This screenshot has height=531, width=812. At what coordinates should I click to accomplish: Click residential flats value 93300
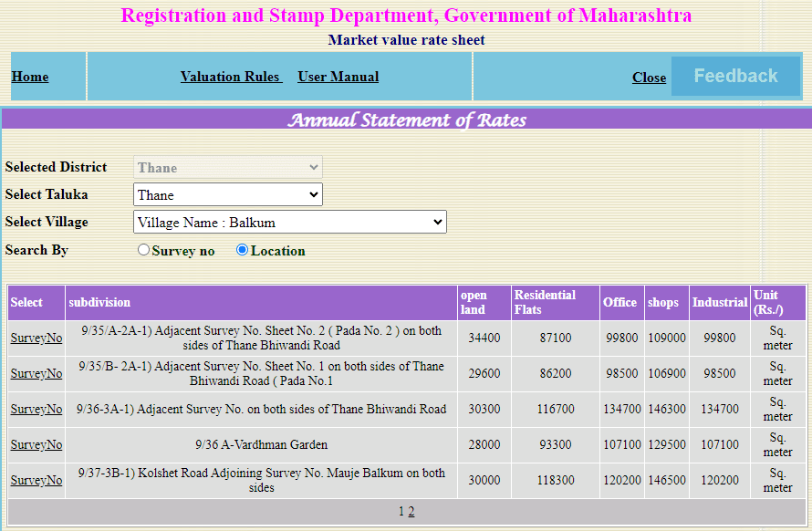point(555,444)
